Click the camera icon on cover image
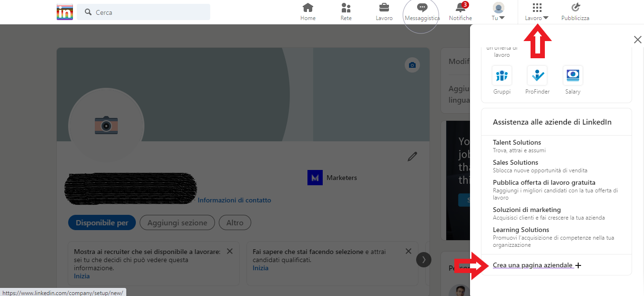The image size is (644, 296). [x=412, y=65]
